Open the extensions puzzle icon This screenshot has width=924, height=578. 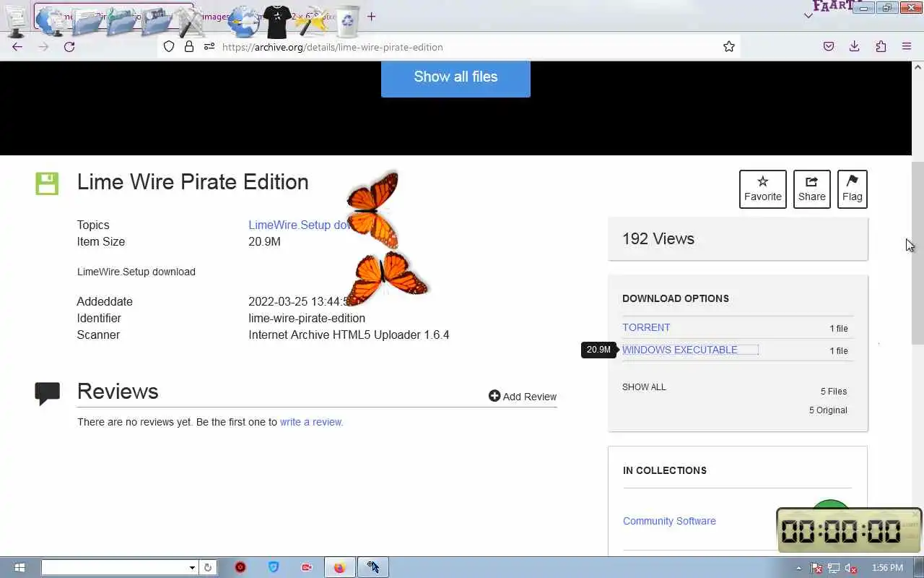pos(881,47)
